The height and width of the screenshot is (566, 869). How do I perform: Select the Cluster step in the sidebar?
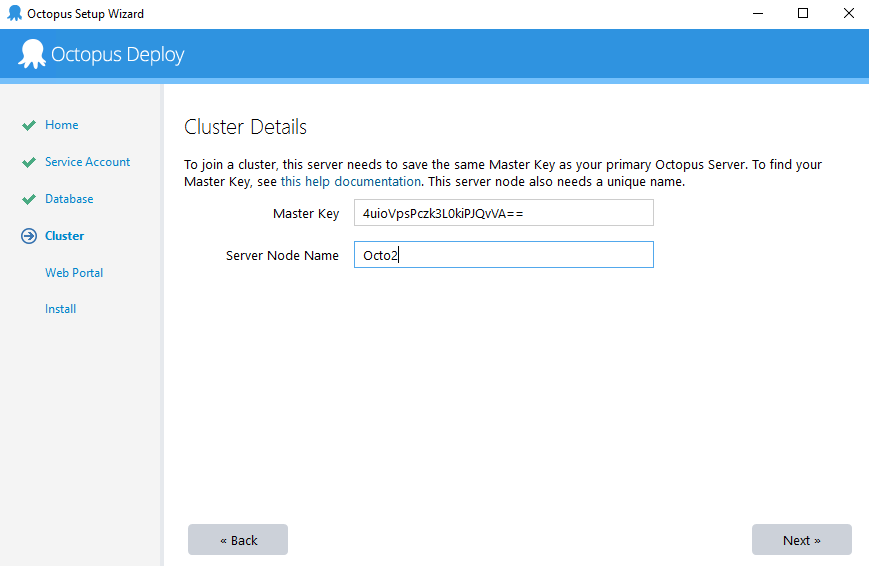64,236
